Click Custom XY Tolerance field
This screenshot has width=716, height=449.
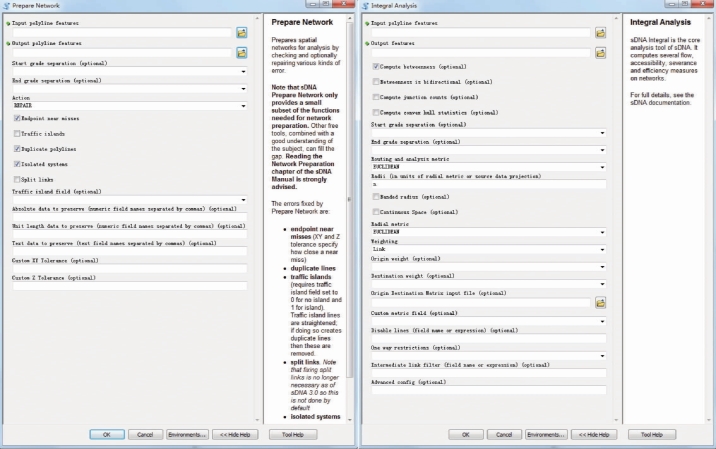(130, 269)
